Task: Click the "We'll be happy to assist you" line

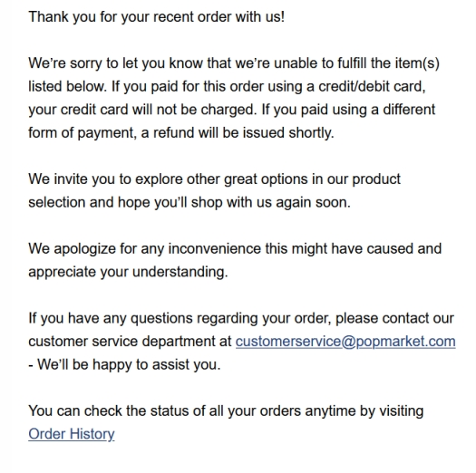Action: (124, 364)
